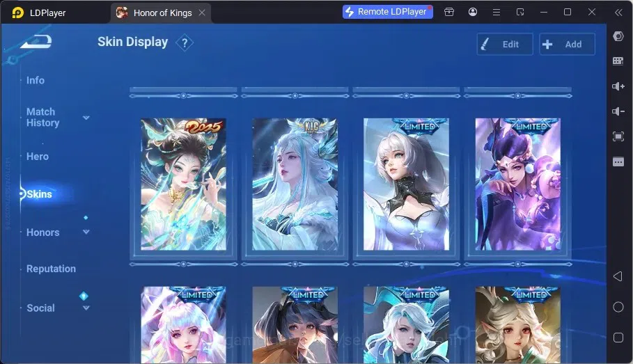Click the mini-window mode icon in title bar
Screen dimensions: 633x364
[x=520, y=12]
